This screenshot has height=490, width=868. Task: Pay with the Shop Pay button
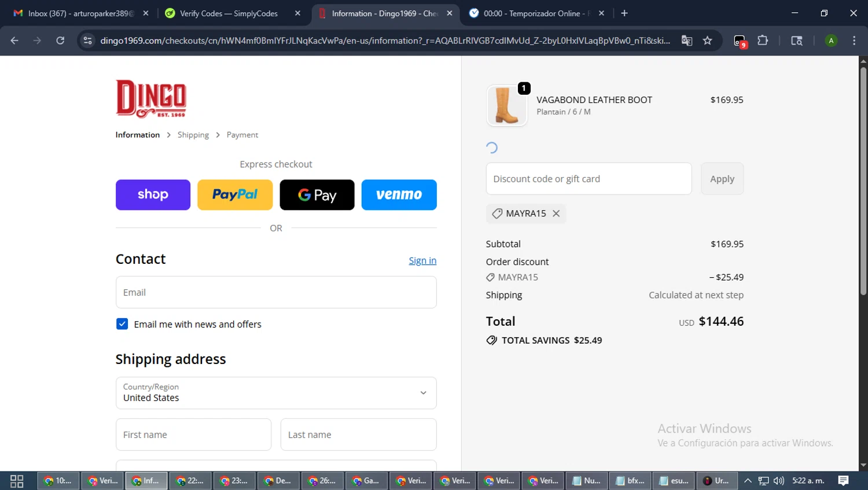tap(153, 195)
